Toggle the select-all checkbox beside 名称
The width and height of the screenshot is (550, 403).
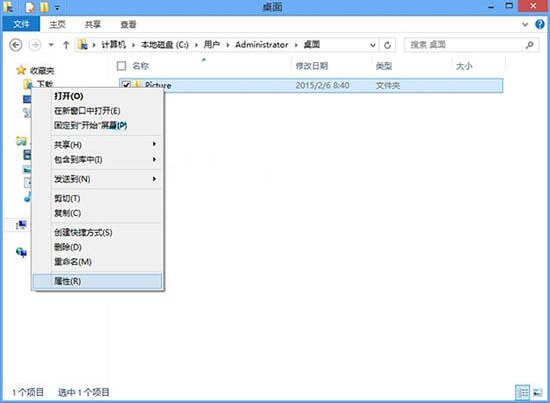(x=121, y=66)
